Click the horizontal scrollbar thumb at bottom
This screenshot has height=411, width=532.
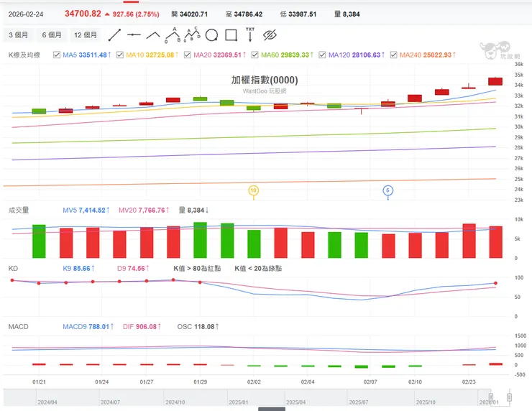point(272,410)
